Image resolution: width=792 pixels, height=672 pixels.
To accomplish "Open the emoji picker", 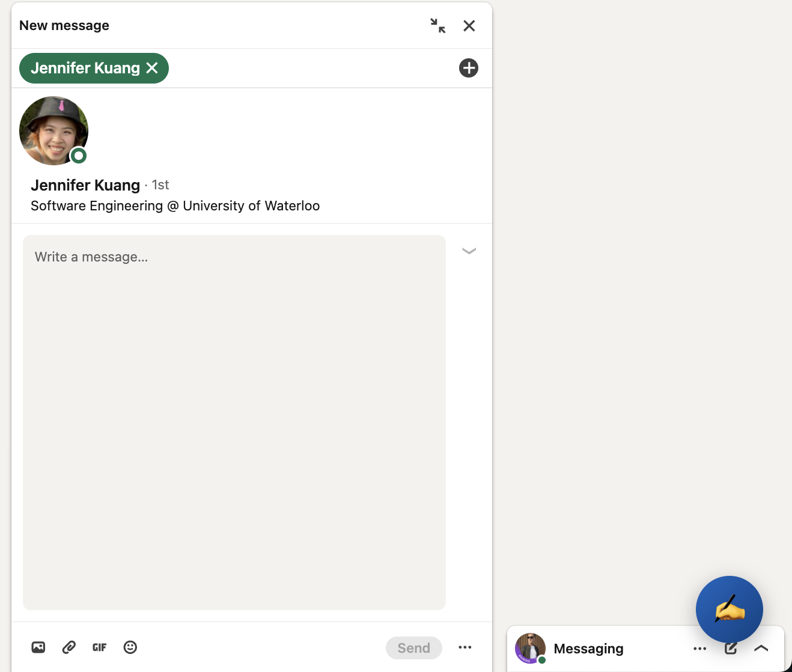I will point(130,647).
